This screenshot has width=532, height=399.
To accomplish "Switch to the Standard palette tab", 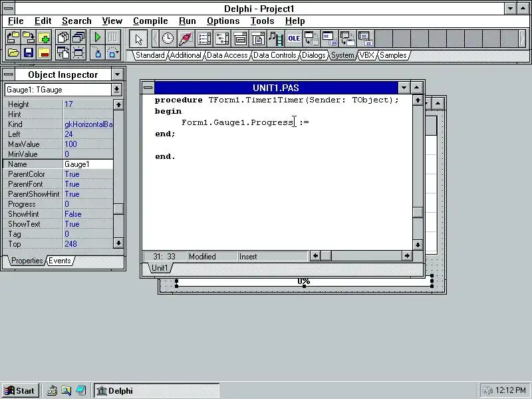I will pyautogui.click(x=150, y=55).
